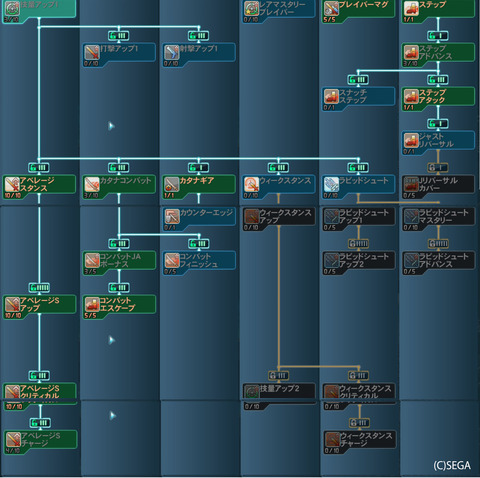Select the ステップアドバンス skill icon
Image resolution: width=480 pixels, height=478 pixels.
[412, 52]
